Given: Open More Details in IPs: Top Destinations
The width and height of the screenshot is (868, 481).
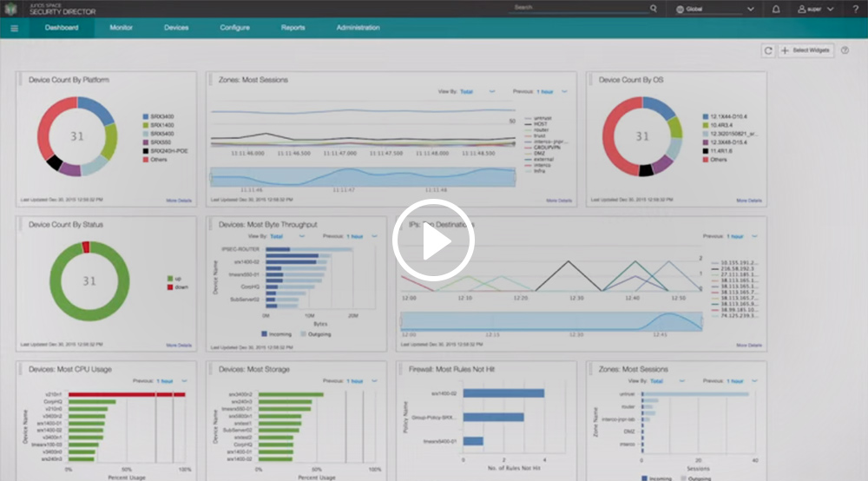Looking at the screenshot, I should coord(749,346).
